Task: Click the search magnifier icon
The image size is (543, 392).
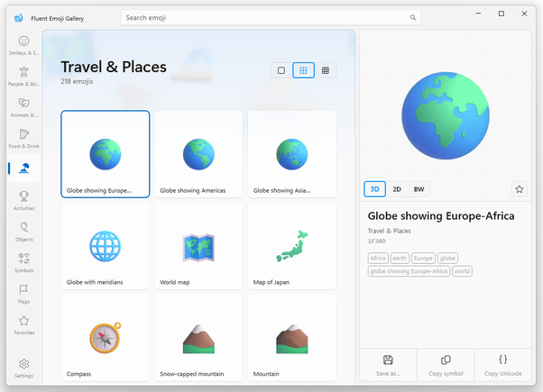Action: tap(413, 18)
